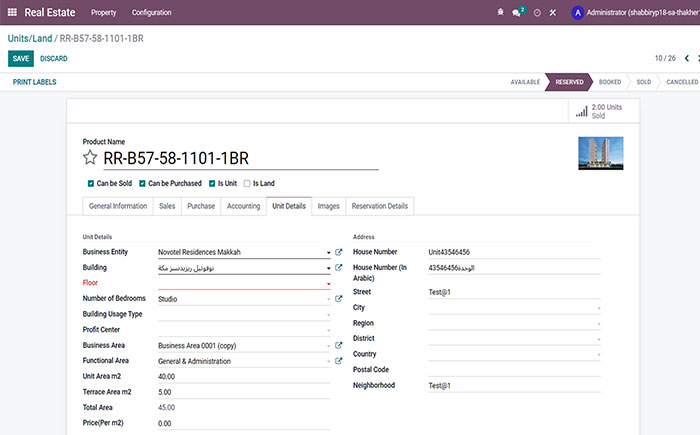Image resolution: width=700 pixels, height=435 pixels.
Task: Open the Country dropdown
Action: point(598,355)
